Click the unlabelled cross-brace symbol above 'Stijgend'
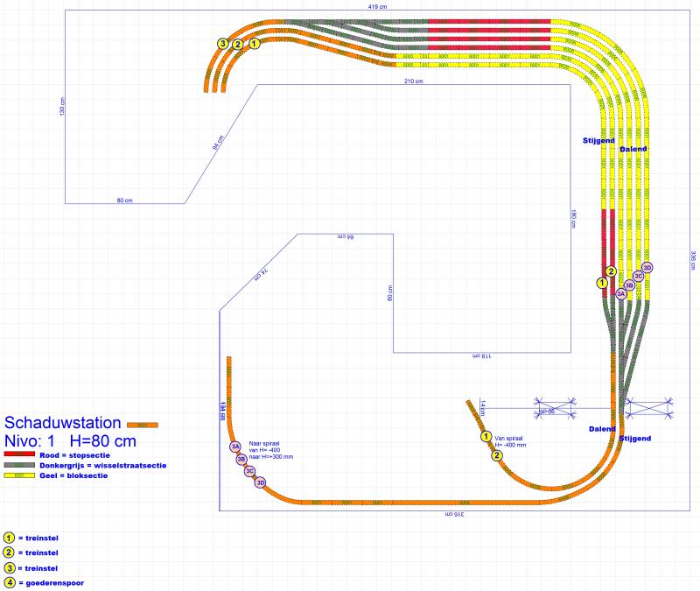Image resolution: width=700 pixels, height=591 pixels. [648, 408]
